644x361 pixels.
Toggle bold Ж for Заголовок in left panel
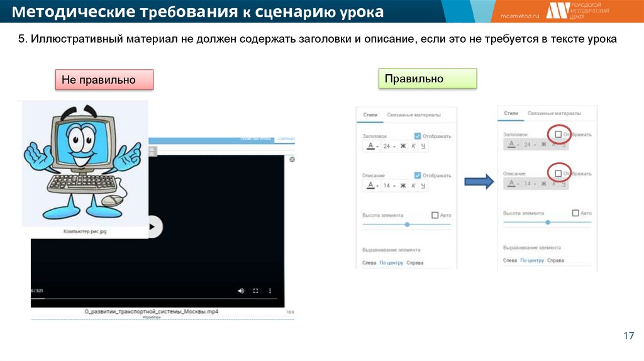point(403,147)
